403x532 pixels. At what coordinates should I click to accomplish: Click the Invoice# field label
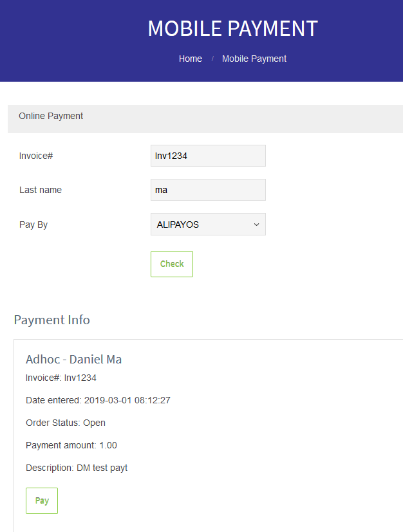click(36, 156)
